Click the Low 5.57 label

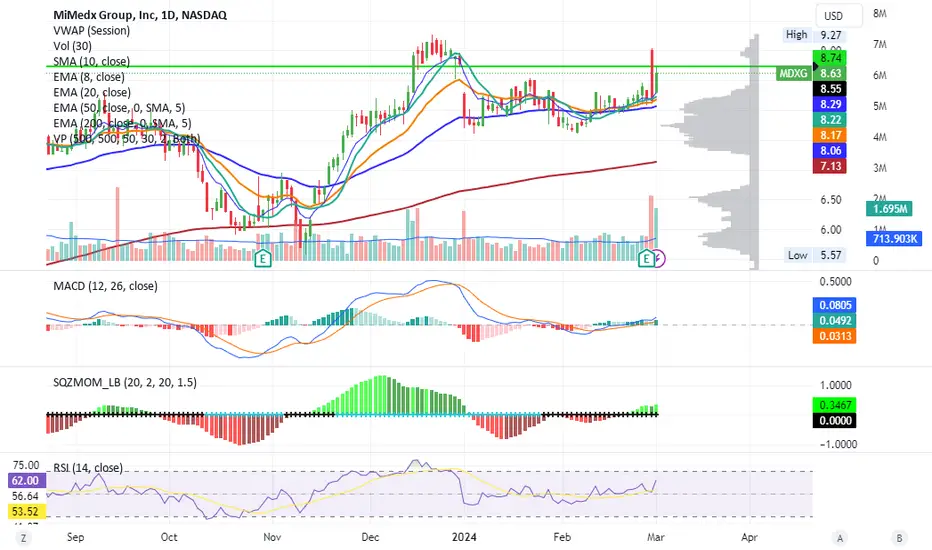[x=814, y=255]
